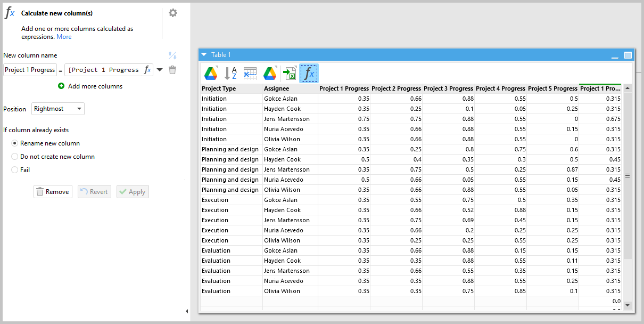Viewport: 644px width, 324px height.
Task: Click scrollbar up arrow in Table 1
Action: (628, 88)
